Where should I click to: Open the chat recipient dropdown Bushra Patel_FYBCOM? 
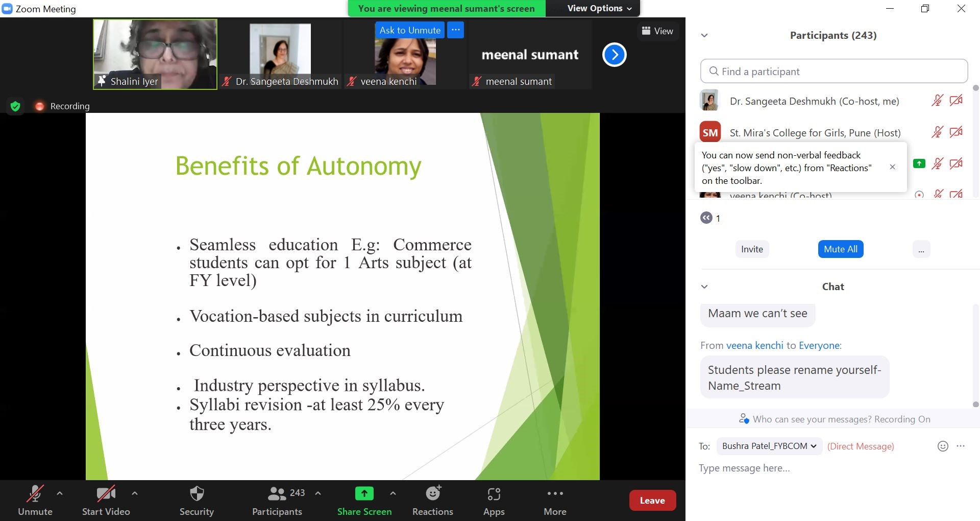click(769, 446)
